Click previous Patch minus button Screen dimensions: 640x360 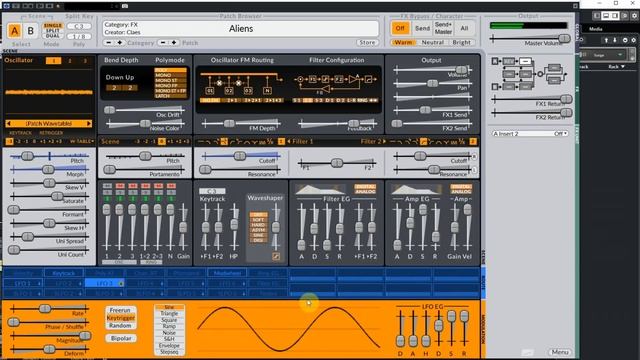(163, 42)
